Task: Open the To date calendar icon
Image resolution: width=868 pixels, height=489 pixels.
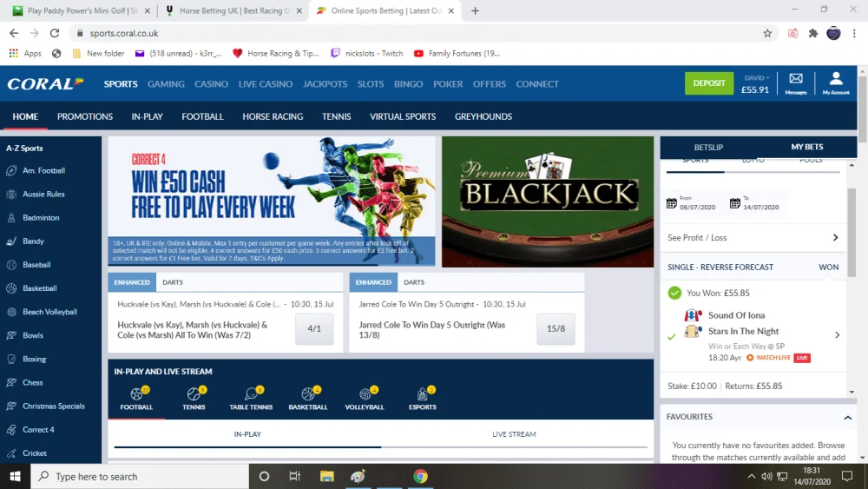Action: click(x=734, y=203)
